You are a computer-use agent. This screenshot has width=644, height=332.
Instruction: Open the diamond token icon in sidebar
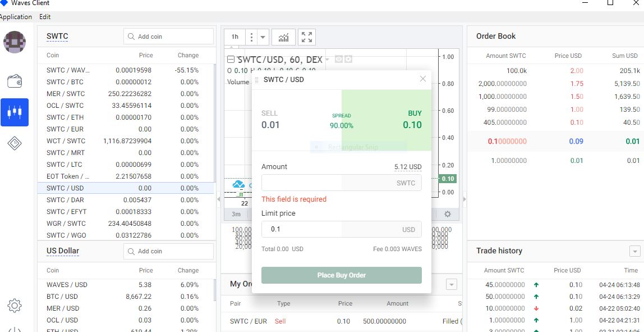[x=15, y=143]
